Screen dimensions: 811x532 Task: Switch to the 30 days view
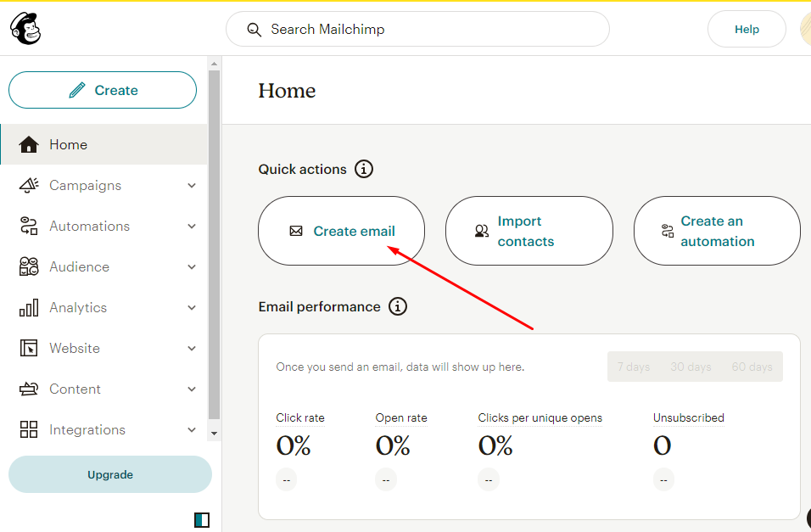coord(691,367)
